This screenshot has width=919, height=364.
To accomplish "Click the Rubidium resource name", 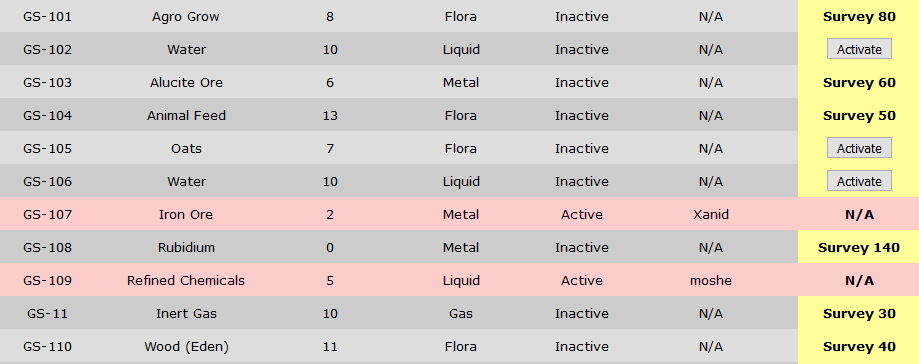I will click(186, 247).
